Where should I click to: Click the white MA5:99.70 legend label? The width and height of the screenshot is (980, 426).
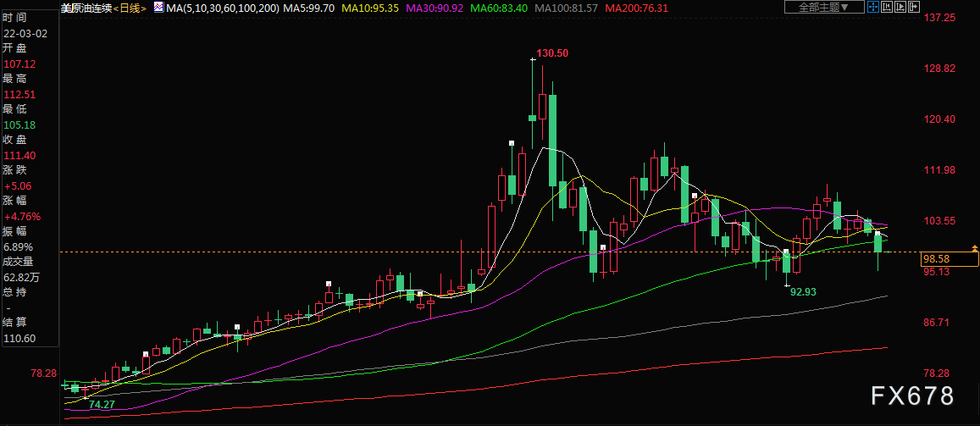(309, 8)
